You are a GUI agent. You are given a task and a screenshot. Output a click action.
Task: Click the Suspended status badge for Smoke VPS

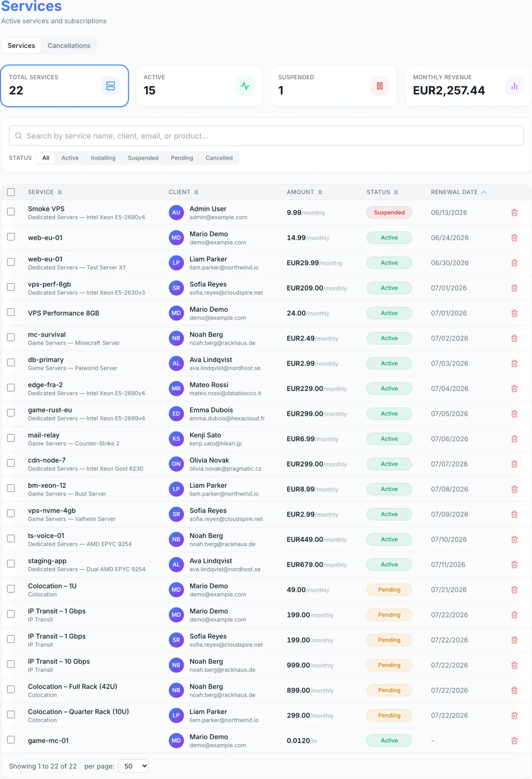[389, 213]
